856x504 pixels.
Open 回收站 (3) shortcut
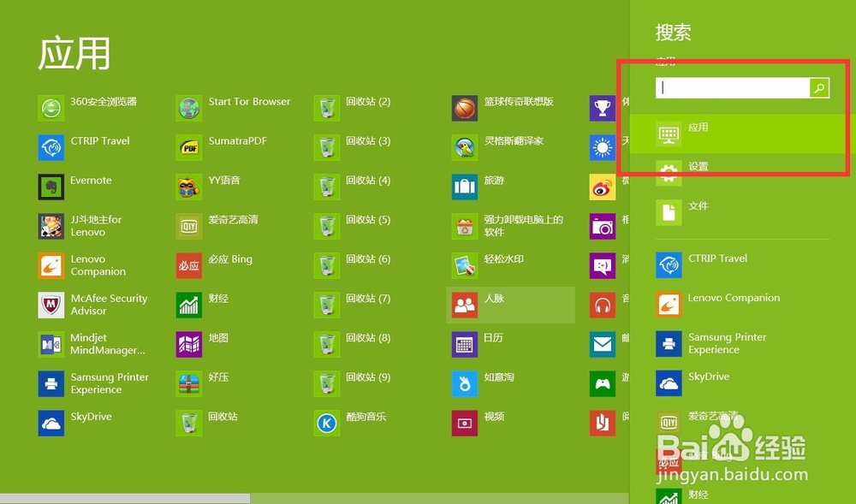tap(352, 147)
